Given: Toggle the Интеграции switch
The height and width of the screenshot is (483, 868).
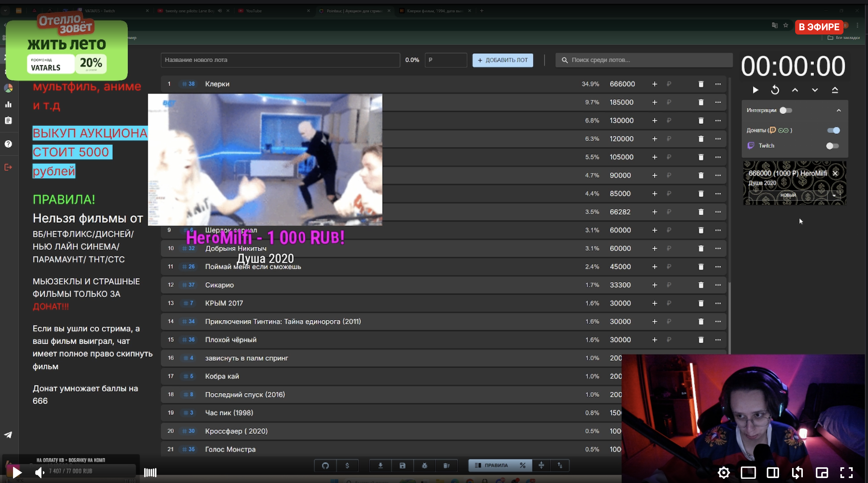Looking at the screenshot, I should click(786, 110).
